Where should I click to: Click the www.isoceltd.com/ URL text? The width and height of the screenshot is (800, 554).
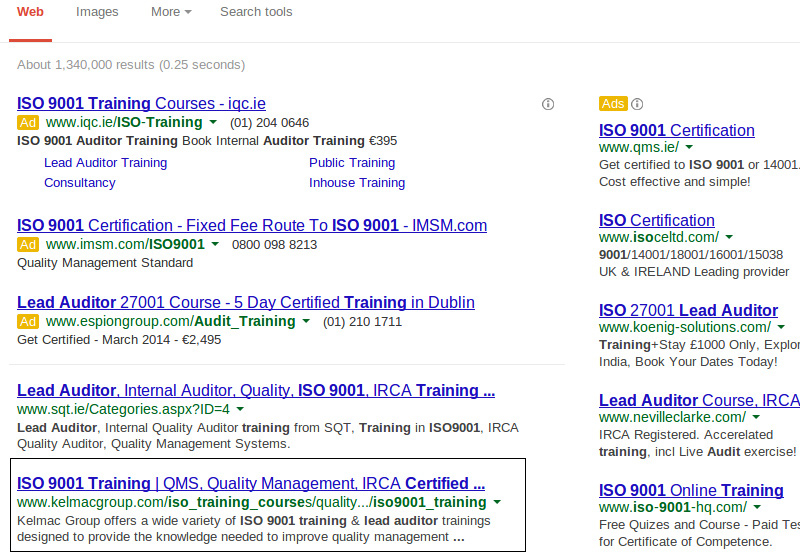659,237
